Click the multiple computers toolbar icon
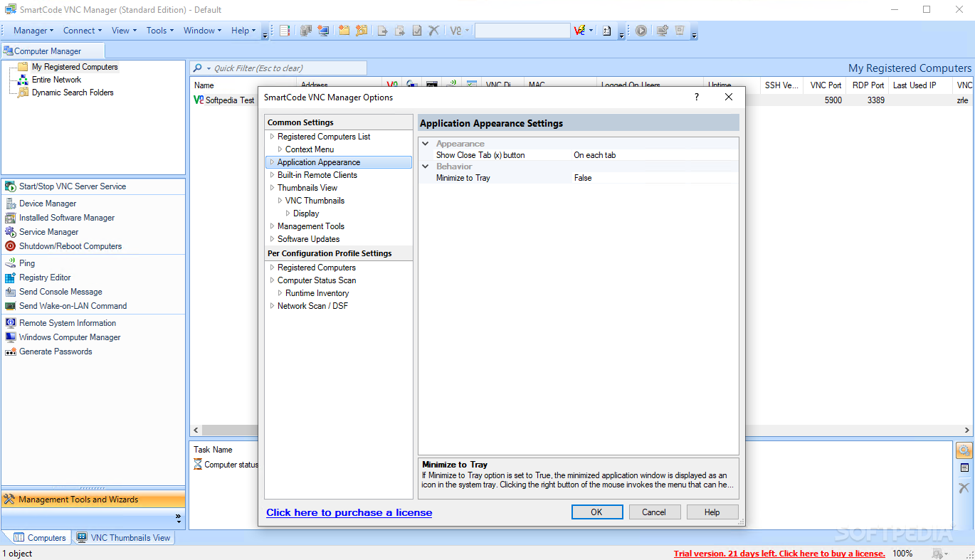The image size is (975, 560). [306, 31]
